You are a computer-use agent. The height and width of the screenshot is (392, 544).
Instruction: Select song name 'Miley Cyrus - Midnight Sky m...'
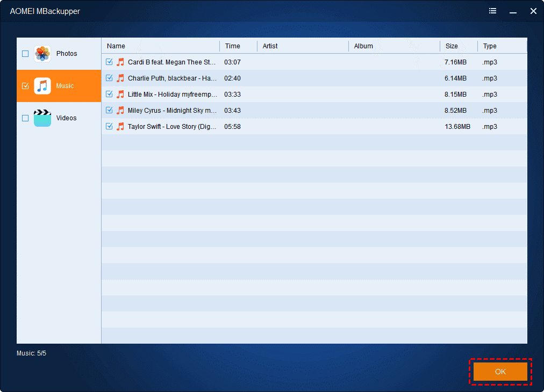[x=172, y=111]
